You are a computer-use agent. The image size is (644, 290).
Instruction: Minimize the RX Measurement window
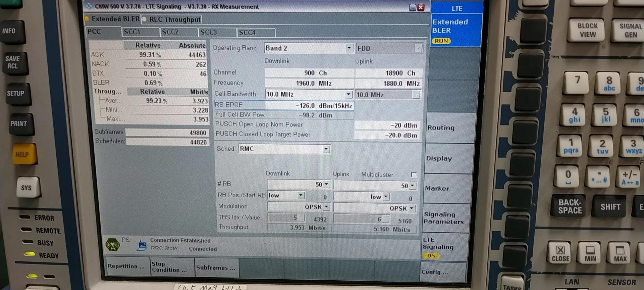coord(413,7)
